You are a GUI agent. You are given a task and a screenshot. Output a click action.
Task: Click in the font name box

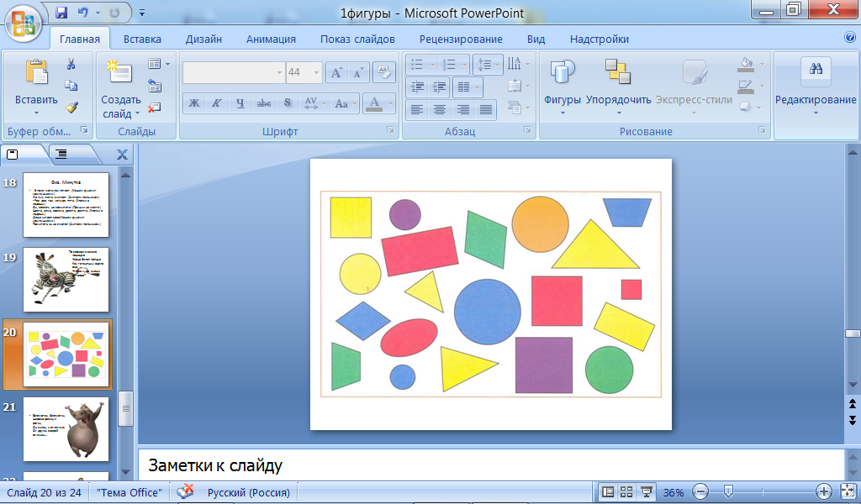tap(229, 72)
